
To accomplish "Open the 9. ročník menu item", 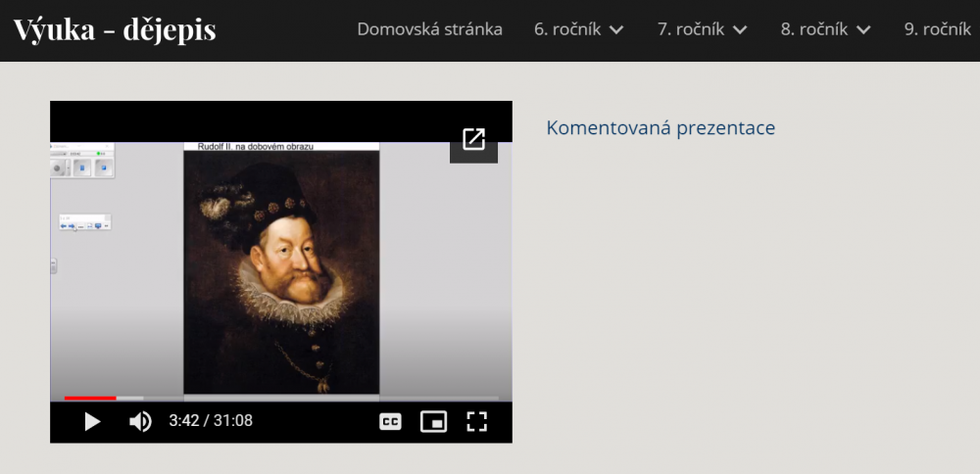I will (938, 28).
